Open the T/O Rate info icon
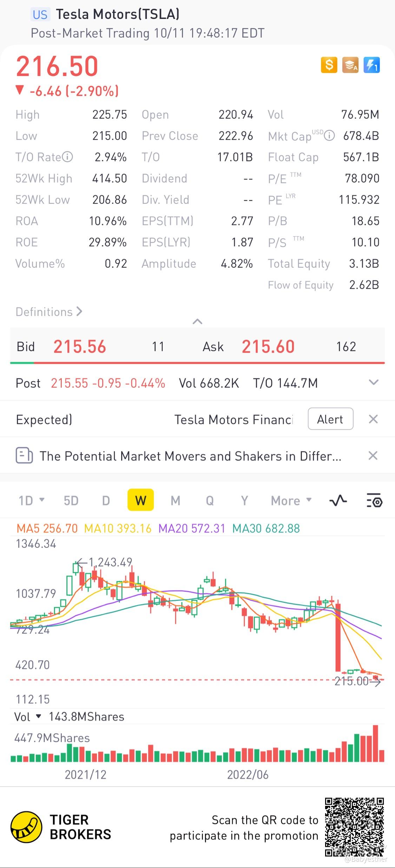Viewport: 395px width, 868px height. (67, 157)
